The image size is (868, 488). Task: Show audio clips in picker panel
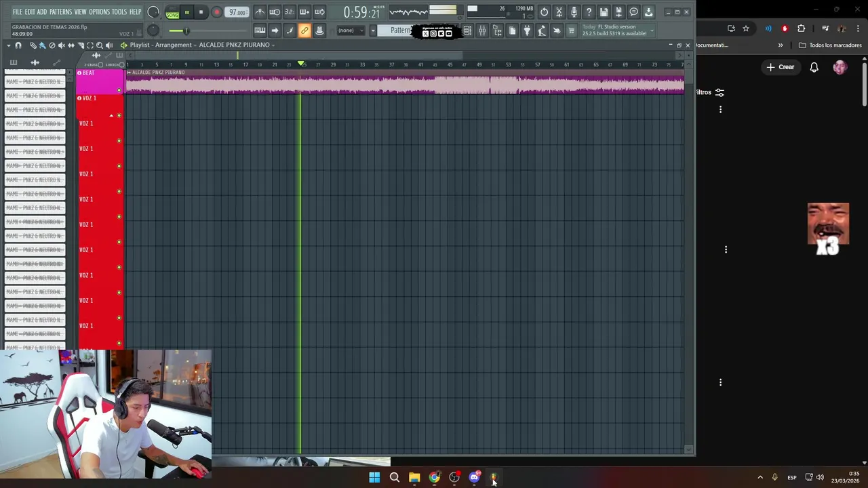click(x=35, y=62)
